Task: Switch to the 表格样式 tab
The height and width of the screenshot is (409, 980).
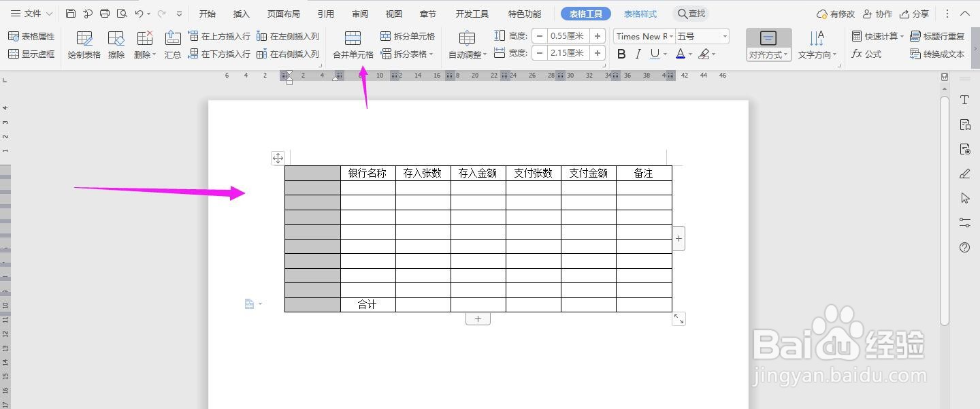Action: 639,13
